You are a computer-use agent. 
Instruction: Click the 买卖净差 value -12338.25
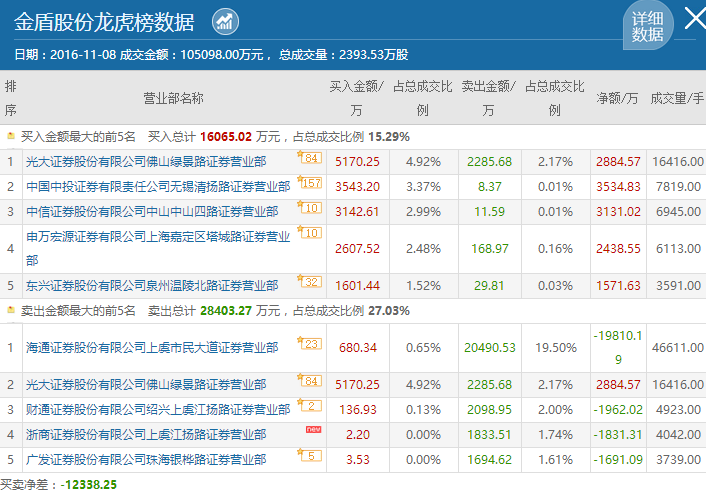tap(89, 484)
